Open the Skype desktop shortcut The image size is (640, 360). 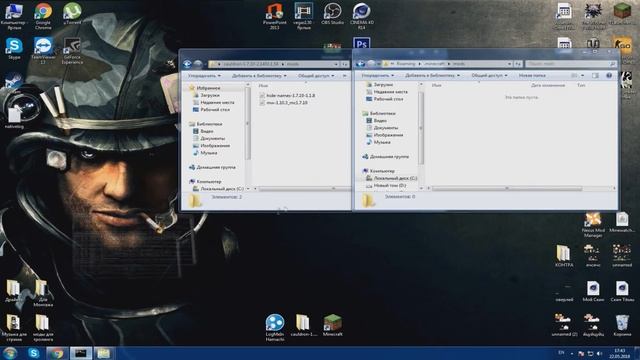(14, 49)
